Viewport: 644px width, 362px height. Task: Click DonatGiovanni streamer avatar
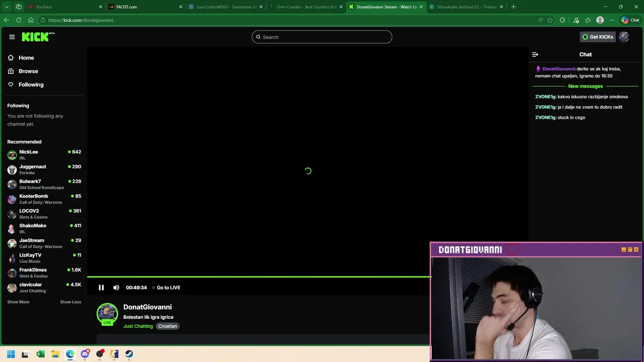point(107,314)
